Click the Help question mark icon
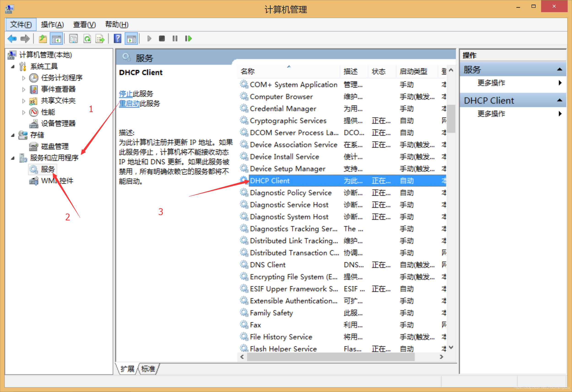Image resolution: width=572 pixels, height=392 pixels. (117, 39)
